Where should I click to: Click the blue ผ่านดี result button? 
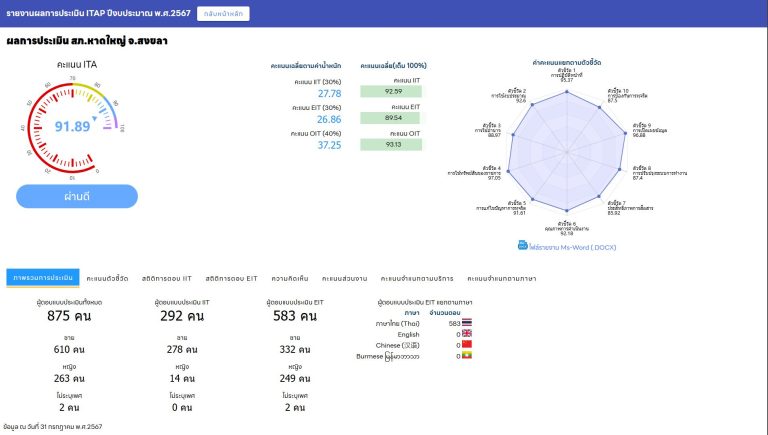tap(77, 196)
